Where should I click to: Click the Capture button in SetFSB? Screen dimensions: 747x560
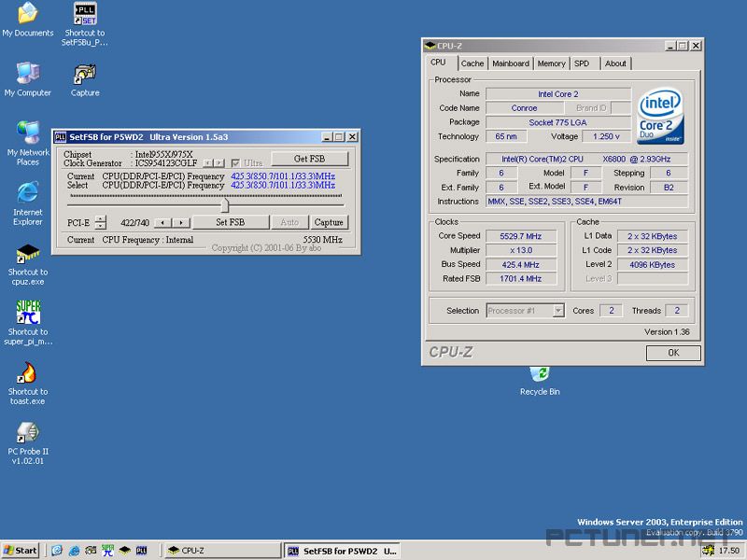pos(329,222)
